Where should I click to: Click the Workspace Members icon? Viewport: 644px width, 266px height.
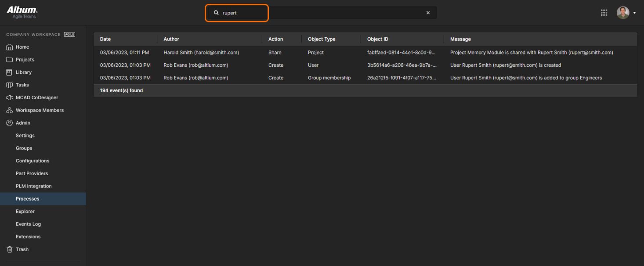click(x=9, y=110)
